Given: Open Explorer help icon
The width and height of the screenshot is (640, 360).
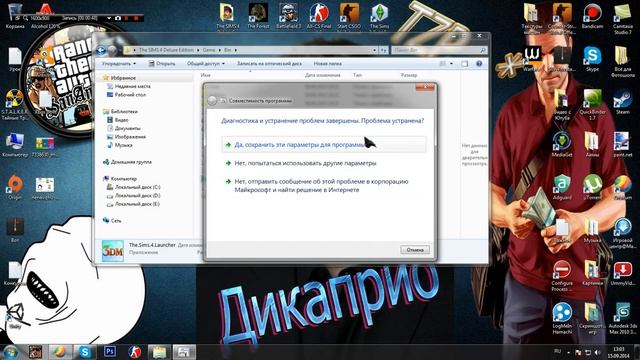Looking at the screenshot, I should pos(479,64).
